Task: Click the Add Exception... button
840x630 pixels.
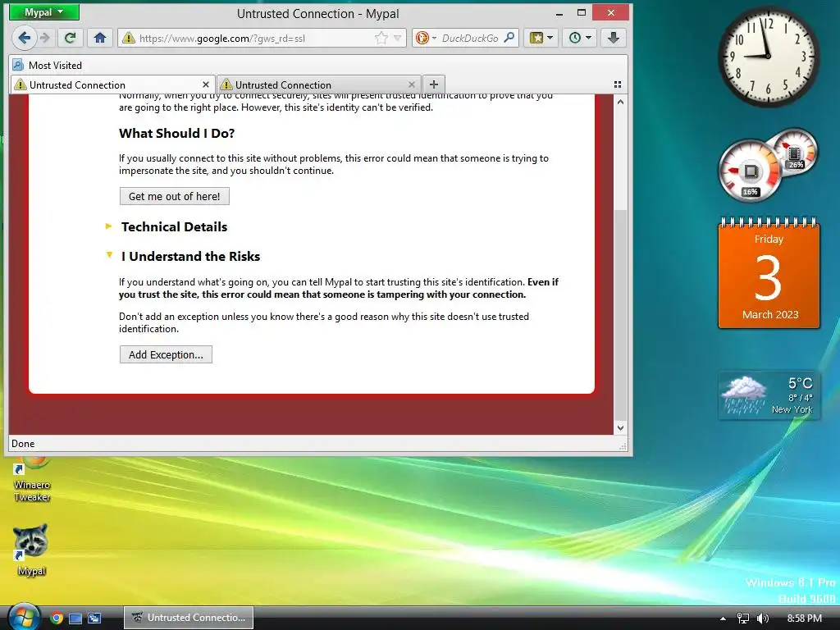Action: tap(166, 354)
